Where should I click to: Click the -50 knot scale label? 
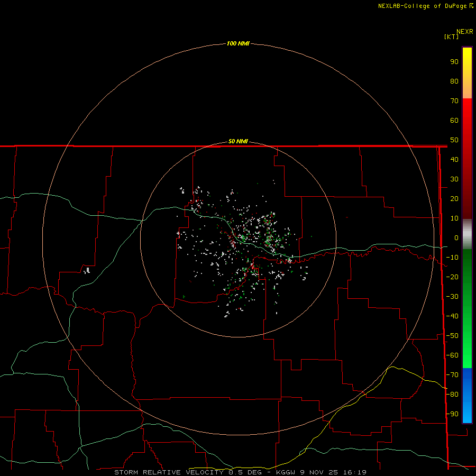[452, 336]
